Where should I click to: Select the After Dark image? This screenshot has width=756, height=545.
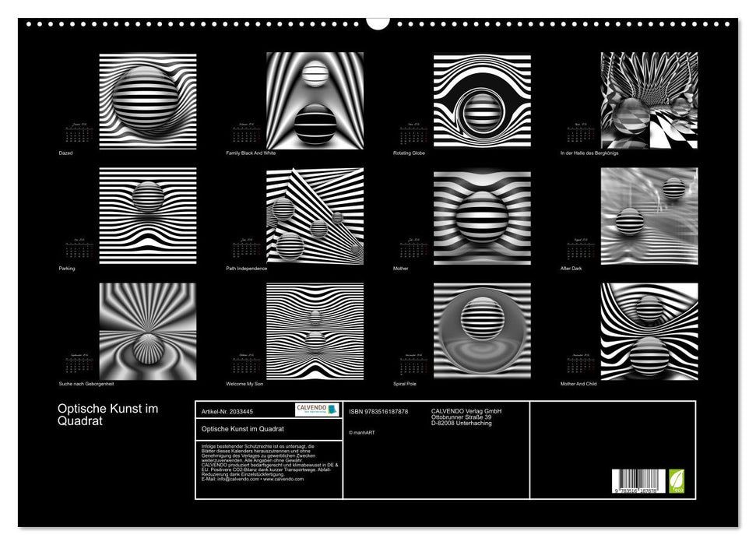pos(646,214)
